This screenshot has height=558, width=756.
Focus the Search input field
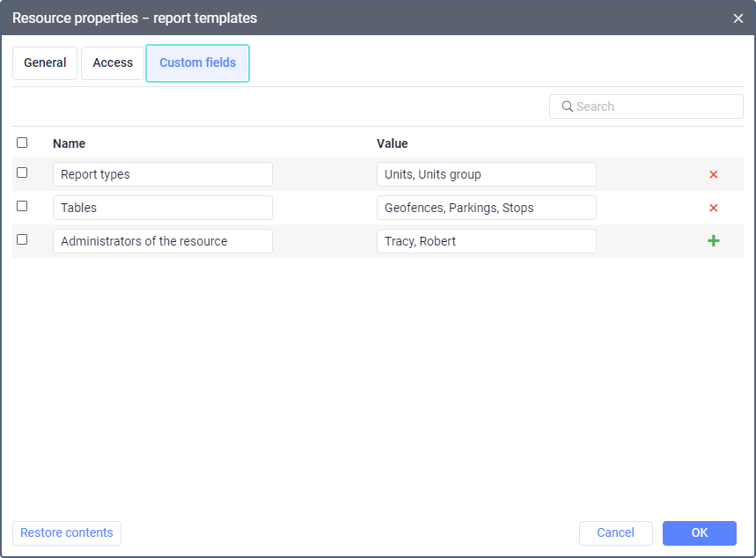pyautogui.click(x=656, y=106)
